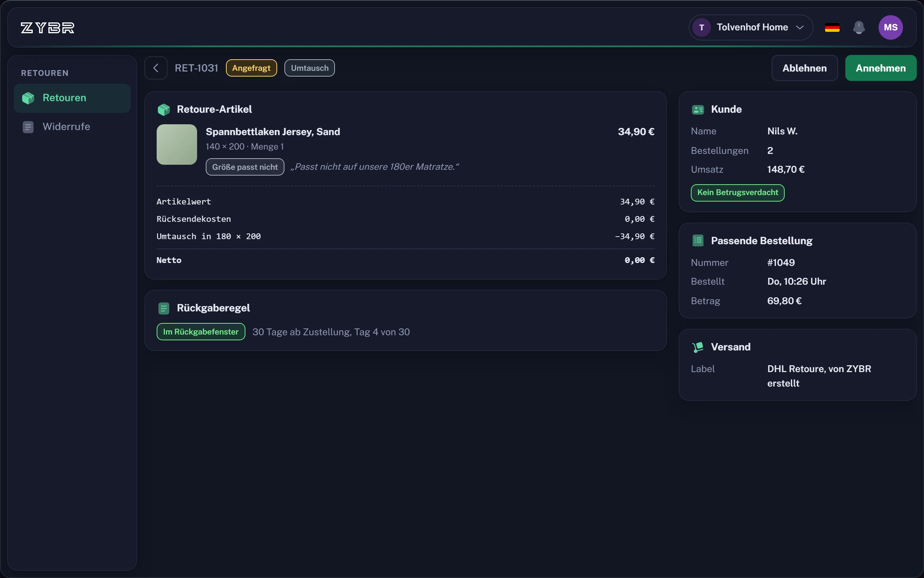924x578 pixels.
Task: Click the German flag language icon
Action: (832, 27)
